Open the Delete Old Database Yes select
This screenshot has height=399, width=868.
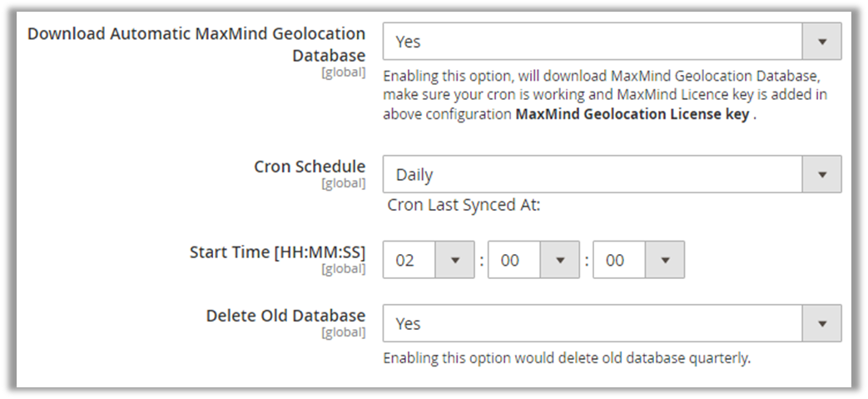[593, 323]
